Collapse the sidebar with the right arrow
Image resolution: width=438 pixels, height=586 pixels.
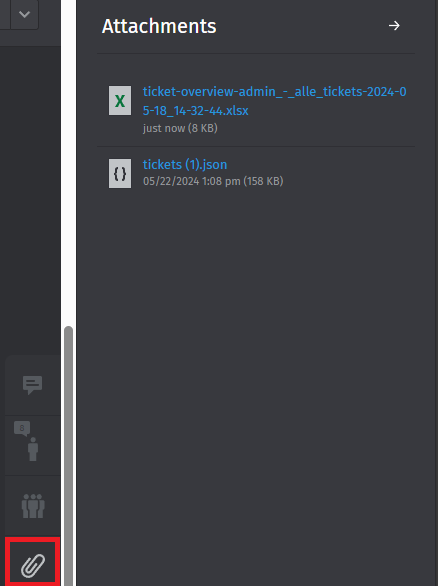(394, 25)
